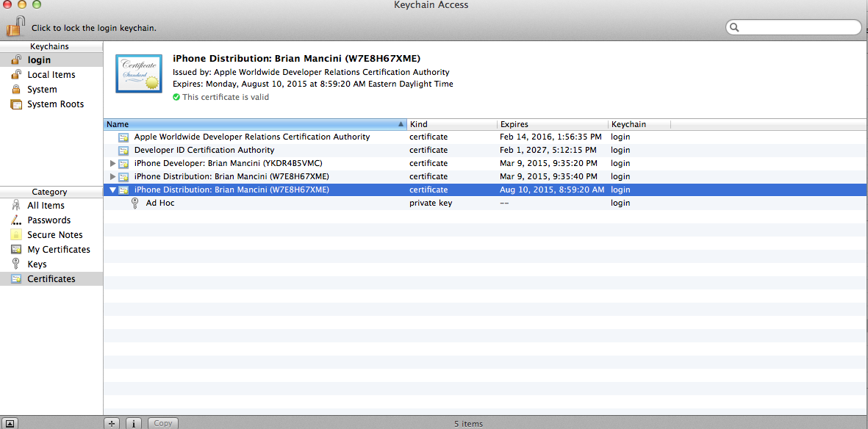The height and width of the screenshot is (429, 868).
Task: Click the System locked padlock icon
Action: pos(17,89)
